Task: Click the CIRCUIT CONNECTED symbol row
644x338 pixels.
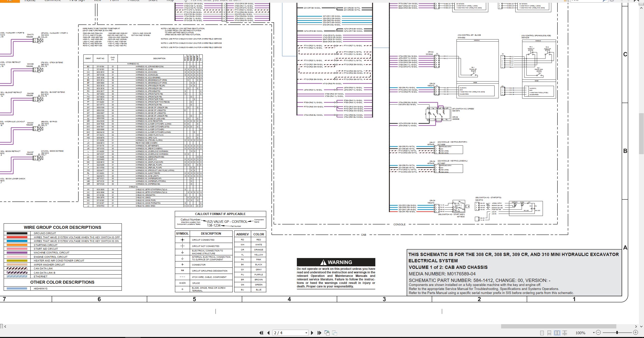Action: click(x=204, y=240)
